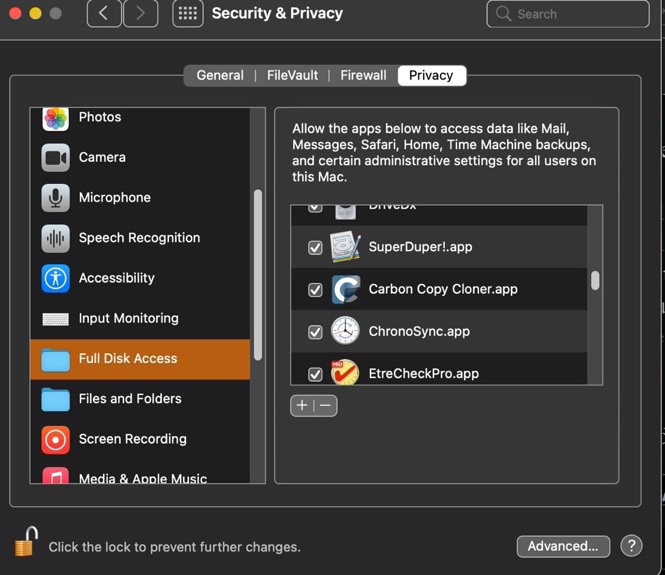Click the "SuperDuper!.app" name

(x=420, y=247)
